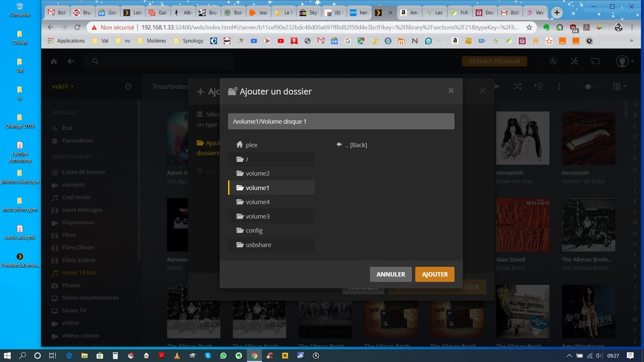Screen dimensions: 644x362
Task: Select the PlexMediaServer desktop shortcut
Action: (20, 260)
